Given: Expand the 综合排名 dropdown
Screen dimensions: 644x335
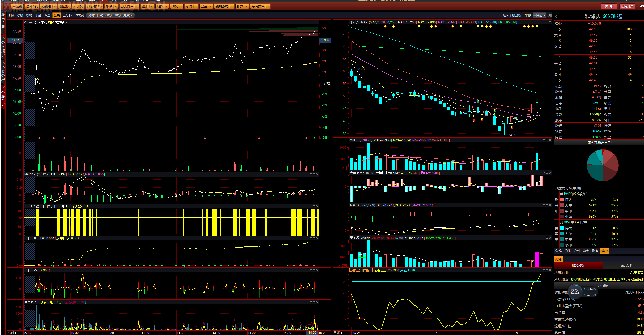Looking at the screenshot, I should 268,6.
